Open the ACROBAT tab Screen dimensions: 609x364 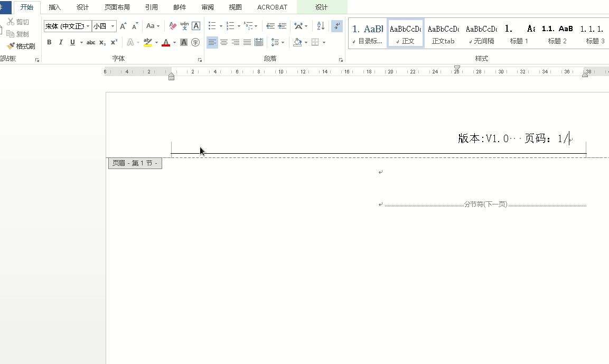tap(272, 7)
